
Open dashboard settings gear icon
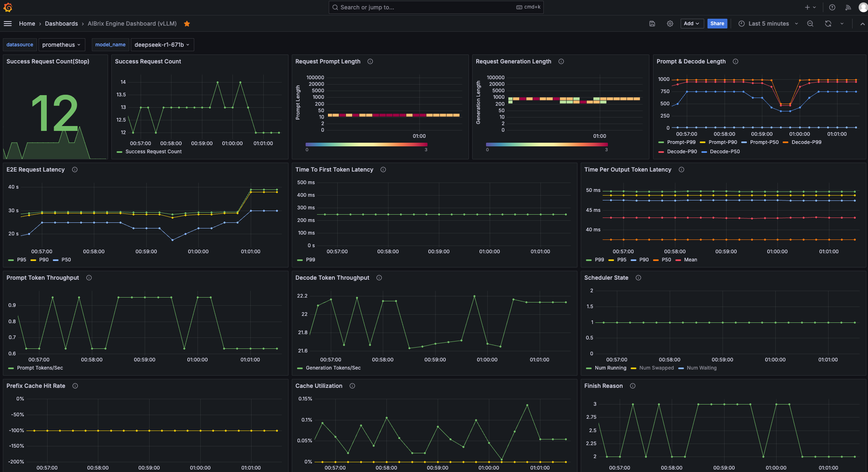[x=670, y=24]
